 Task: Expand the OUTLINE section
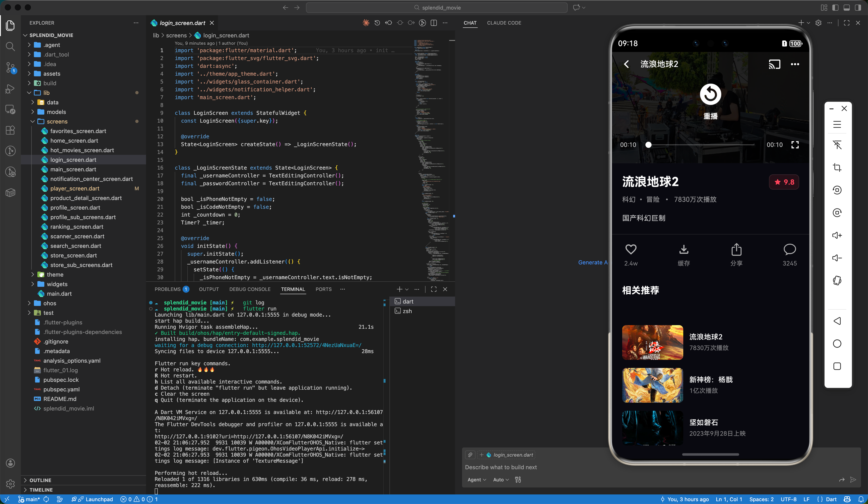pos(40,480)
